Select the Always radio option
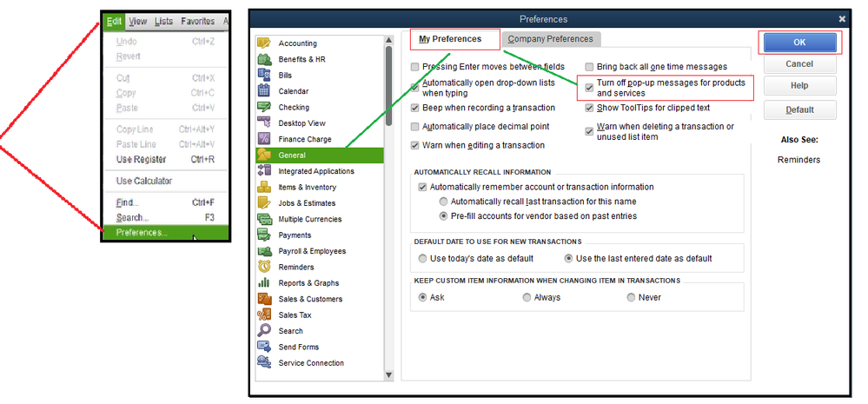This screenshot has width=868, height=404. 527,297
